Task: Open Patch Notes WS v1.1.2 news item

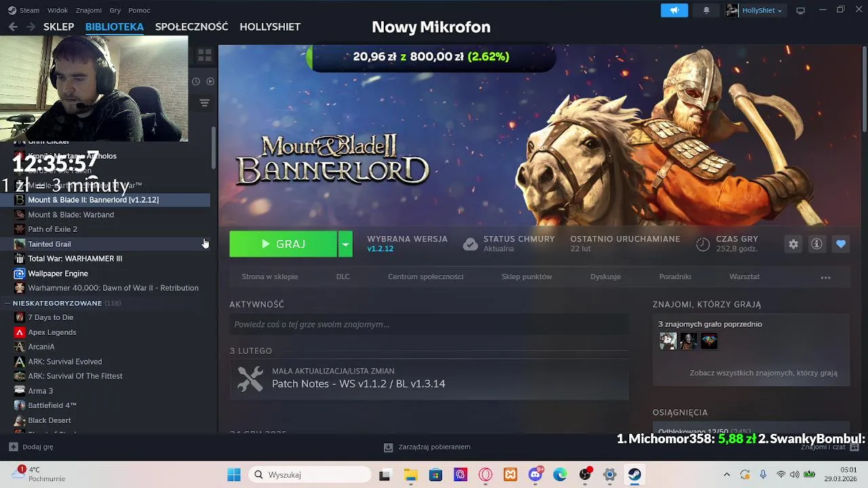Action: pos(429,379)
